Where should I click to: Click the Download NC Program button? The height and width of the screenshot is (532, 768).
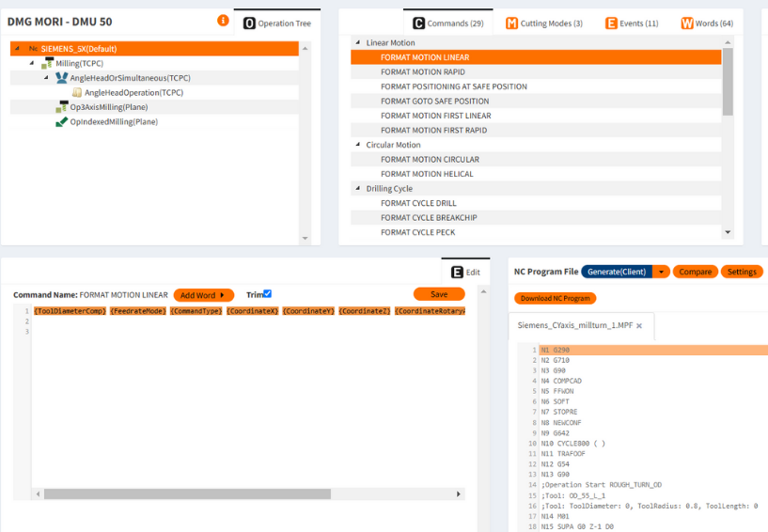(x=555, y=299)
